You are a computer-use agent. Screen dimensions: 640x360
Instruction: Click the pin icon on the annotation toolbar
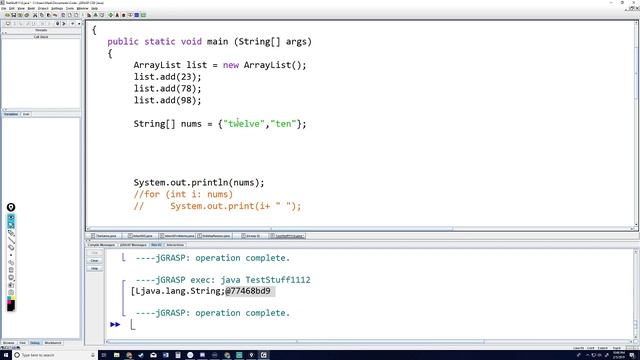pos(11,207)
